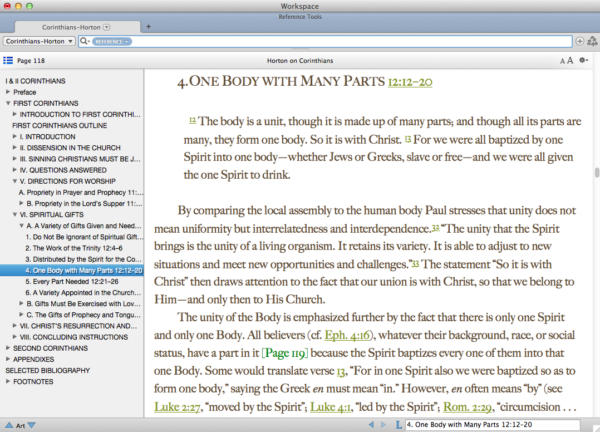Select FIRST CORINTHIANS OUTLINE entry
This screenshot has width=600, height=432.
tap(59, 125)
